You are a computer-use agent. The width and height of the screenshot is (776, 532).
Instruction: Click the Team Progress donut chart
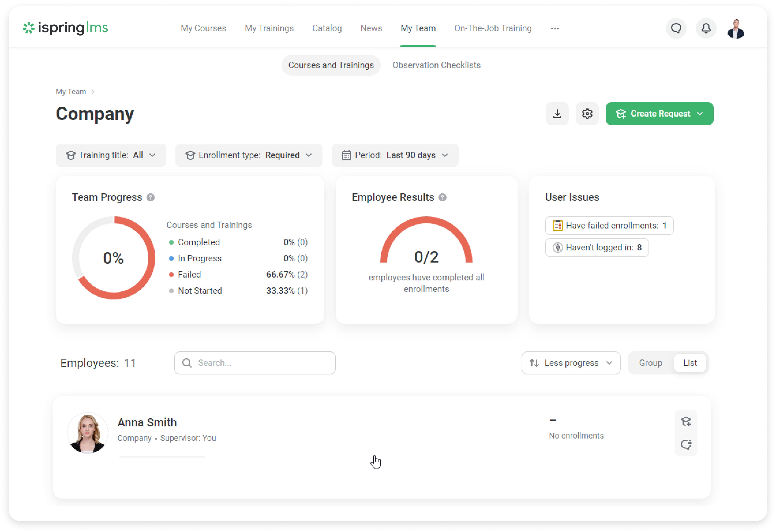(x=114, y=258)
